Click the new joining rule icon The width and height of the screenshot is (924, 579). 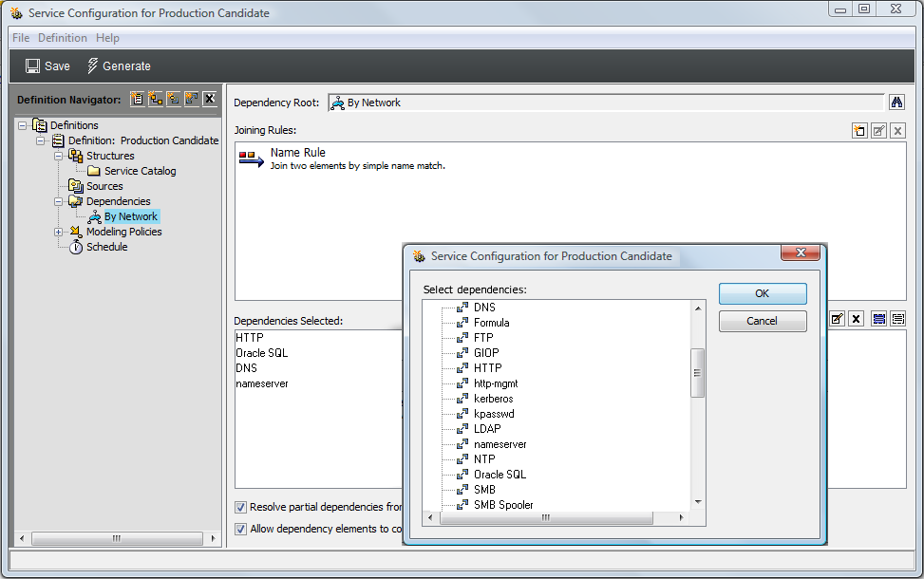pos(859,131)
